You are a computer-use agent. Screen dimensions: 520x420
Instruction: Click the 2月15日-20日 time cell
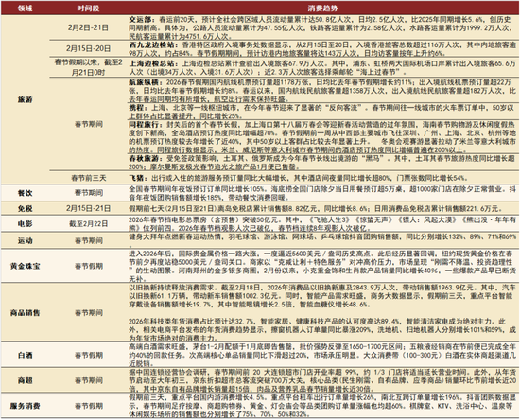click(88, 48)
